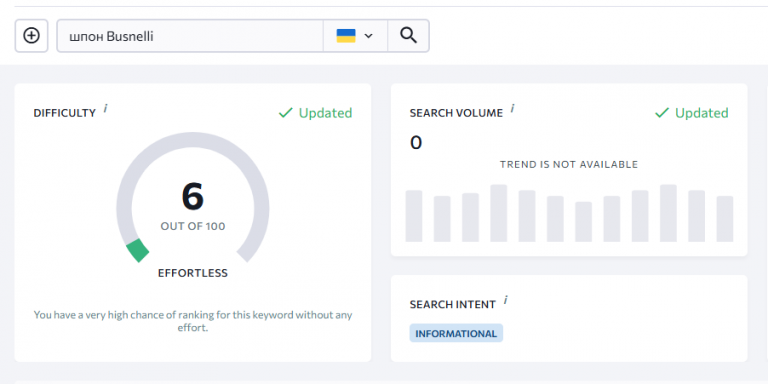The height and width of the screenshot is (384, 768).
Task: Select the Informational intent tag
Action: coord(456,334)
